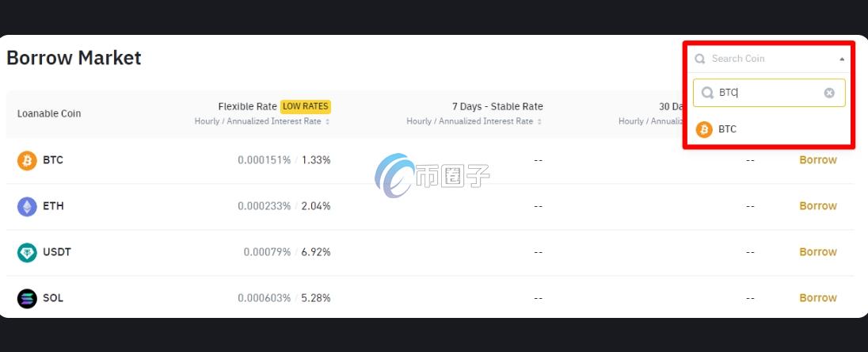Click Borrow in the USDT row
868x352 pixels.
click(817, 252)
